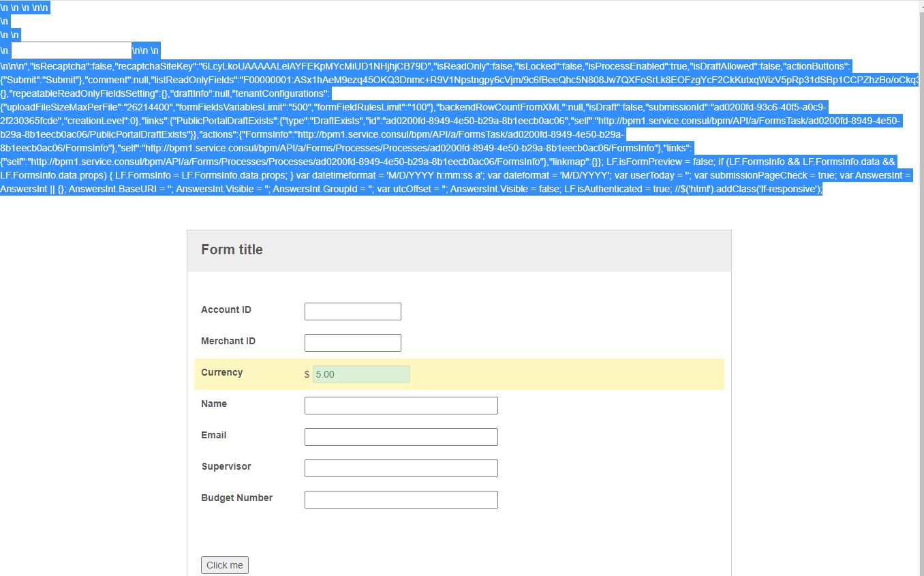This screenshot has width=924, height=576.
Task: Click the Supervisor text field
Action: pyautogui.click(x=401, y=468)
